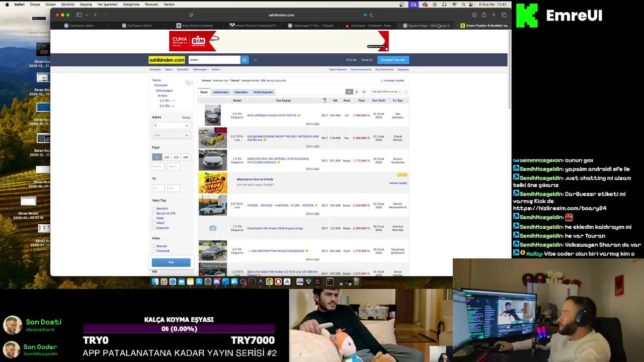
Task: Select GBP currency toggle
Action: tap(186, 157)
